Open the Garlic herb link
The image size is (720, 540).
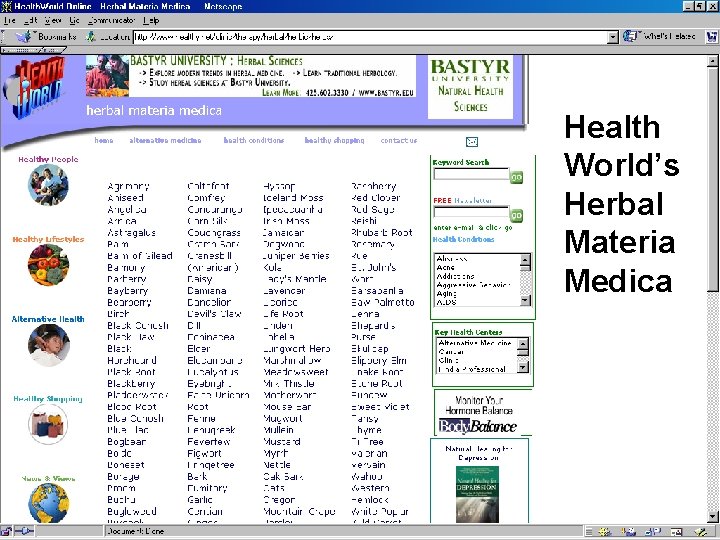(200, 500)
